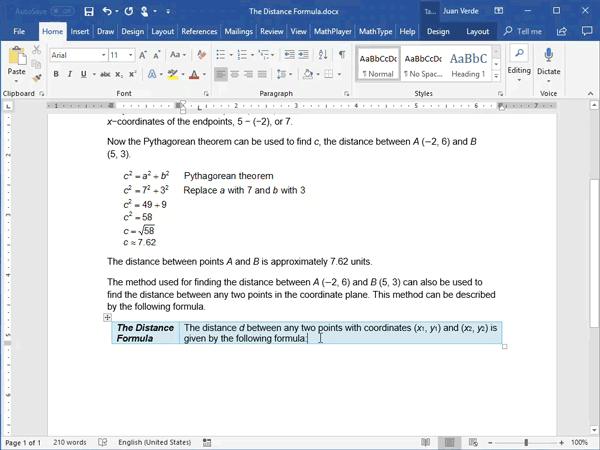Center align the text
600x450 pixels.
point(235,74)
